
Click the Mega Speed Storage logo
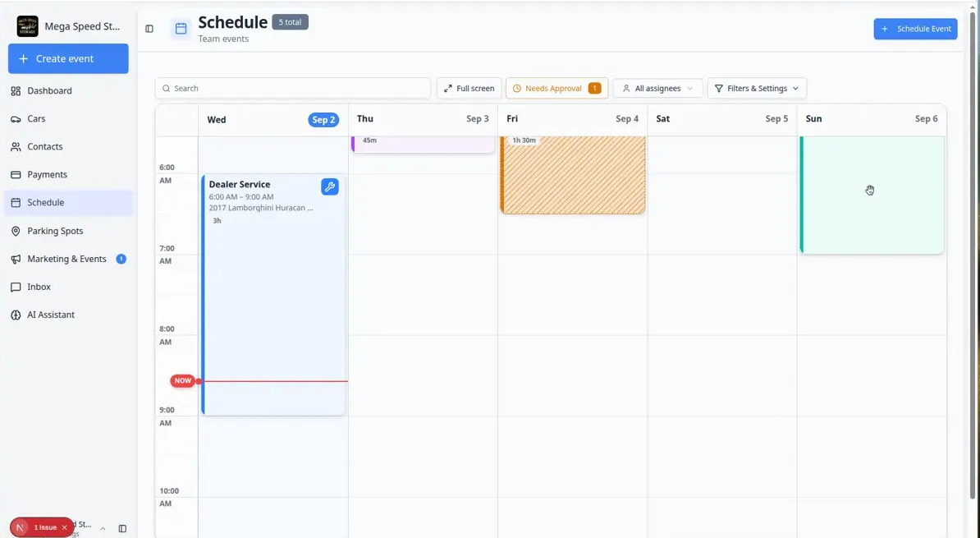coord(28,26)
